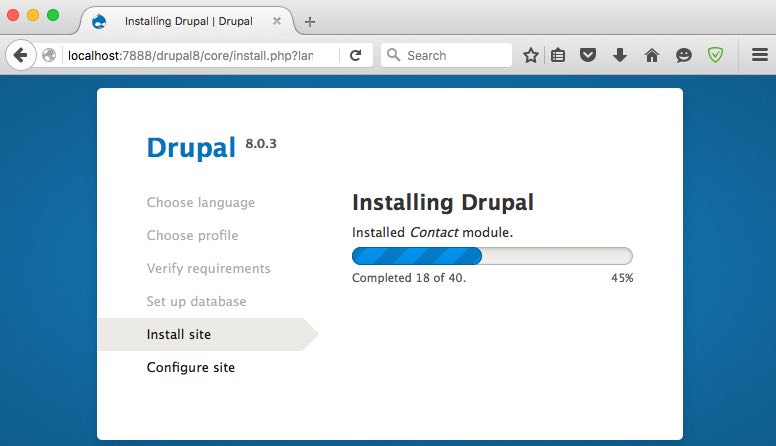
Task: Close the Installing Drupal tab
Action: (277, 21)
